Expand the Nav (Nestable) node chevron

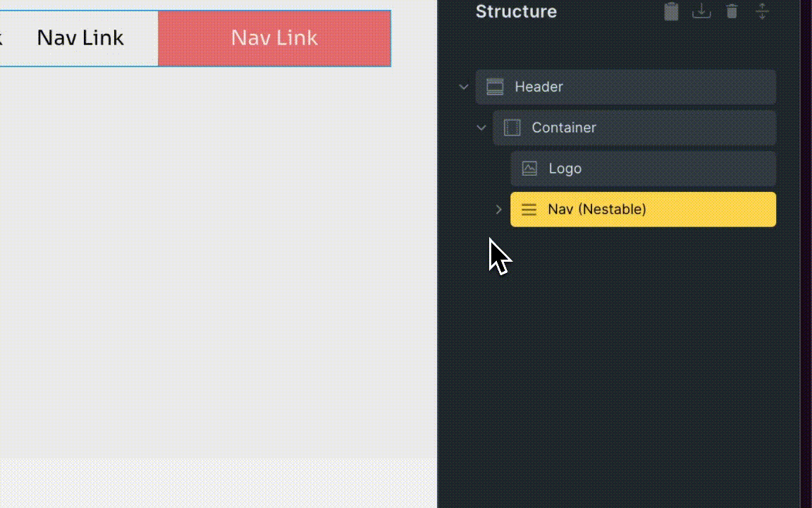tap(498, 210)
